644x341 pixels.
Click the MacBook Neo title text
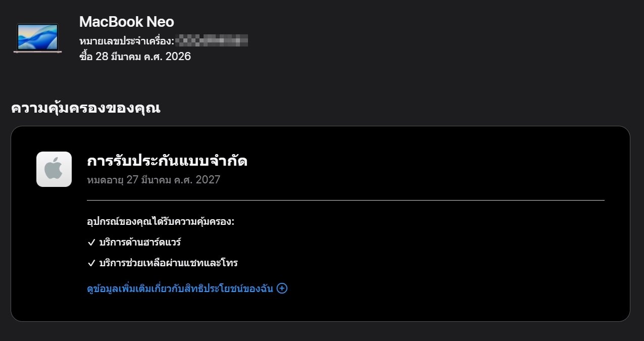tap(127, 22)
